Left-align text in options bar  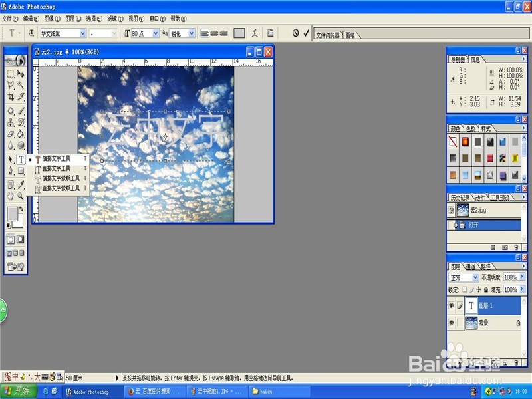(205, 33)
